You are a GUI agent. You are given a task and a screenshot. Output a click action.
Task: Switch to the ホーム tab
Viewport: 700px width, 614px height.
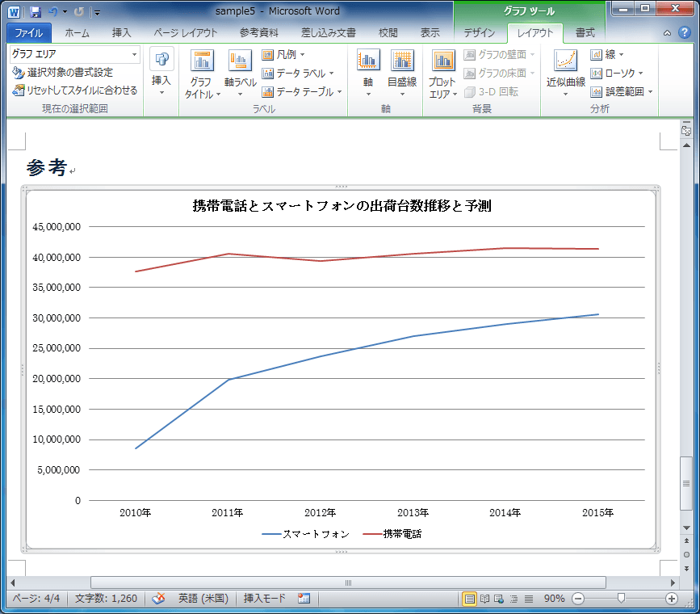point(77,32)
